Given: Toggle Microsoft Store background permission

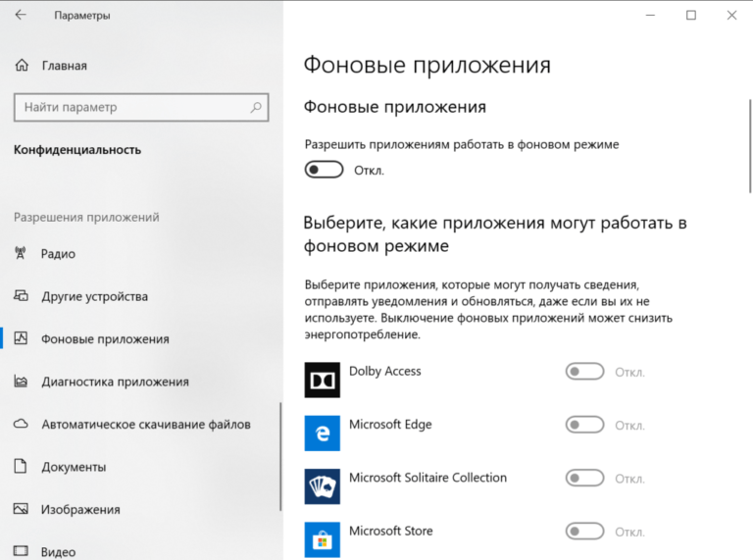Looking at the screenshot, I should 585,532.
